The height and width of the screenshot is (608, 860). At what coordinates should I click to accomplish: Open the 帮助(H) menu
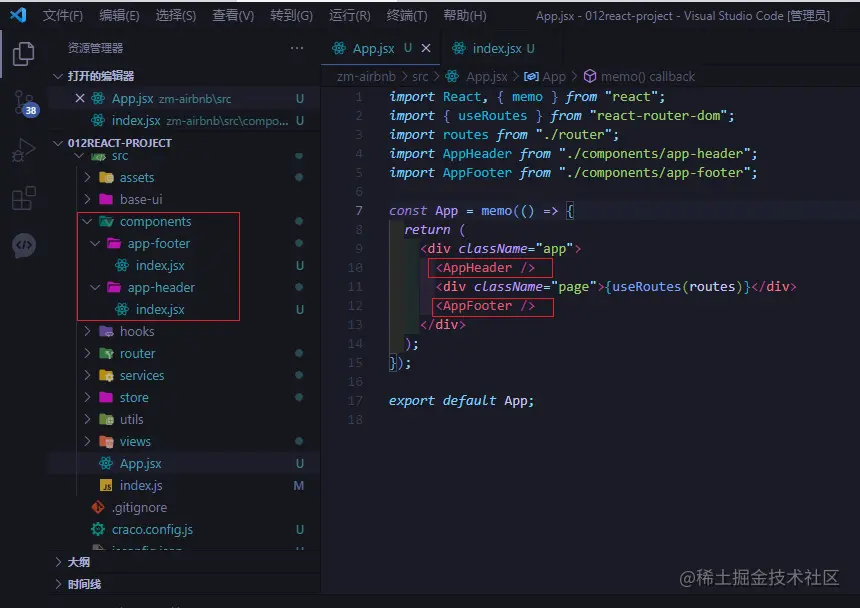pos(465,15)
